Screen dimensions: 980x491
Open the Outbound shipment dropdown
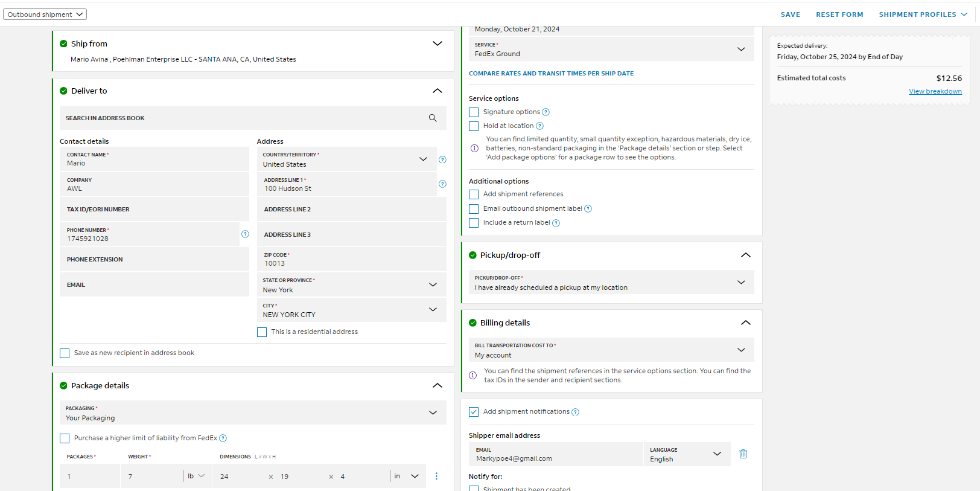[45, 14]
